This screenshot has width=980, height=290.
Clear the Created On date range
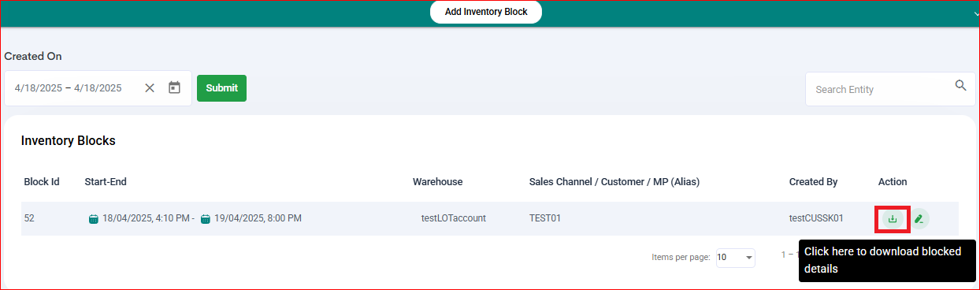click(x=150, y=87)
